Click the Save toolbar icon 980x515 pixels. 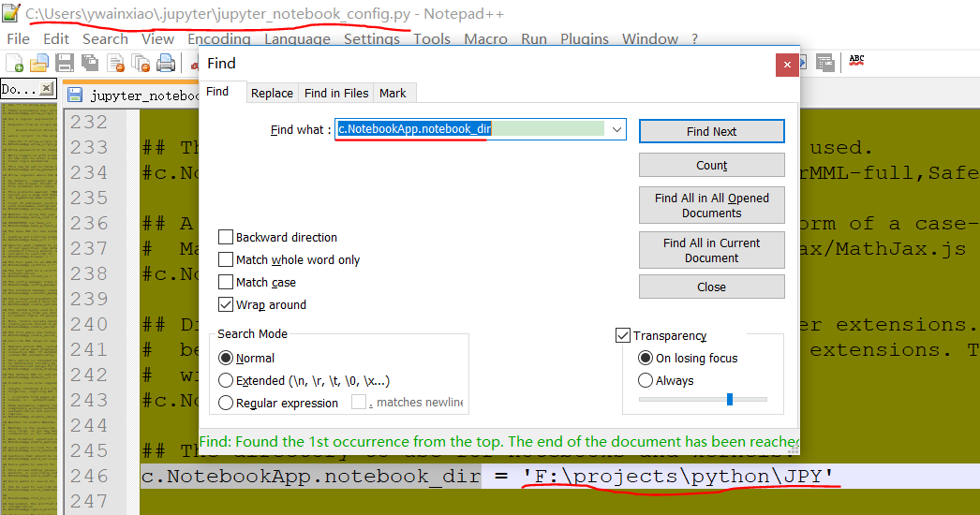coord(65,63)
